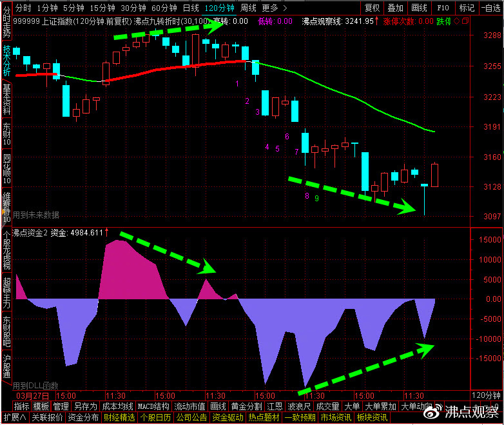Viewport: 504px width, 425px height.
Task: Expand the 更多 period list
Action: coord(274,8)
